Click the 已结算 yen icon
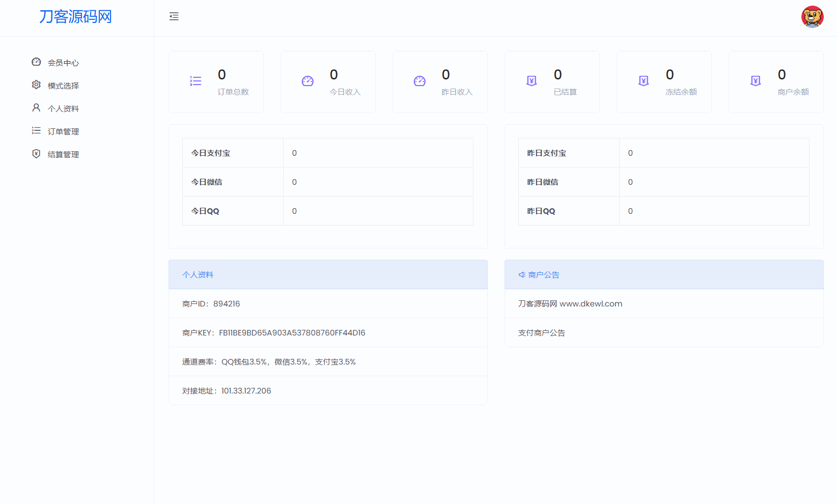This screenshot has height=504, width=837. tap(532, 81)
